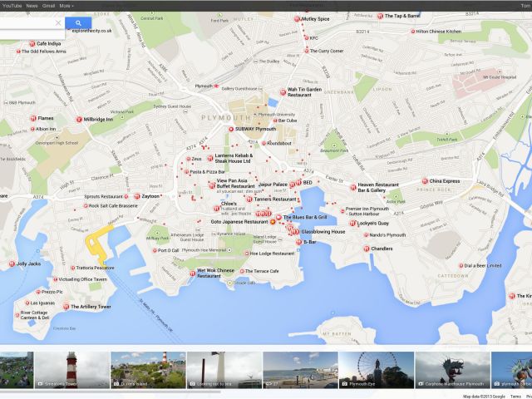Open the Carphone Warehouse Plymouth photo thumbnail
This screenshot has height=399, width=532.
(x=452, y=370)
